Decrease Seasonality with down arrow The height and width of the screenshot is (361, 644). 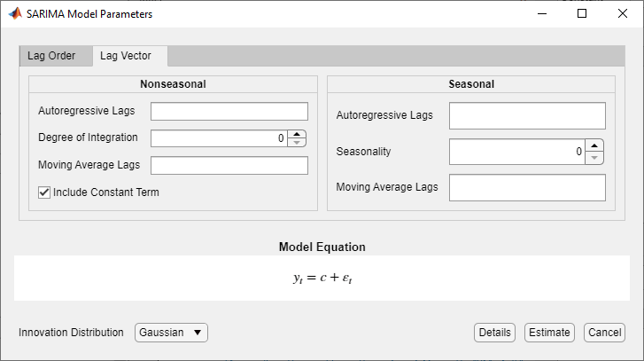click(595, 158)
